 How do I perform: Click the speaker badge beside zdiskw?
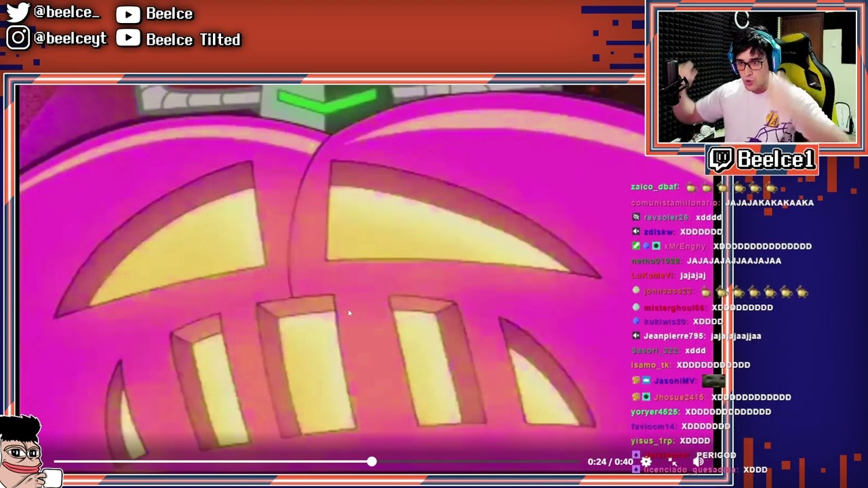pyautogui.click(x=635, y=232)
